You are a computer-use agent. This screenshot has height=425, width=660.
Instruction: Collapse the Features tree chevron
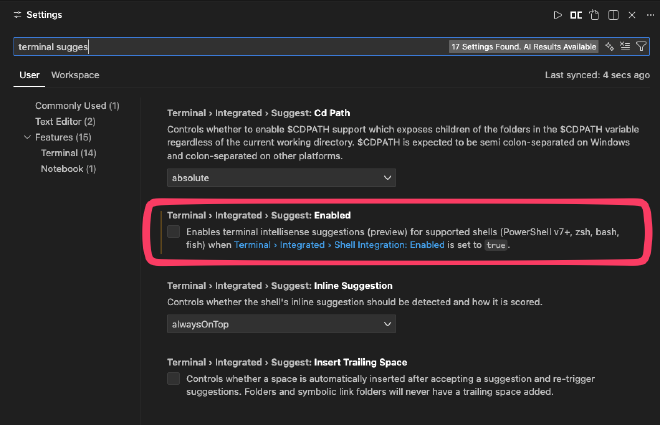pyautogui.click(x=27, y=137)
